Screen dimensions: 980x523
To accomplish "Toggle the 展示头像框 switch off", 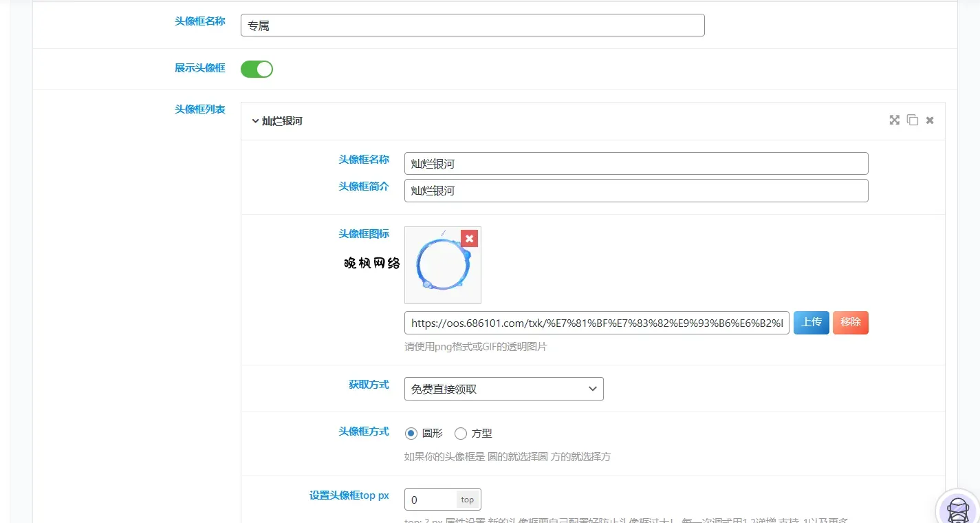I will pos(257,69).
